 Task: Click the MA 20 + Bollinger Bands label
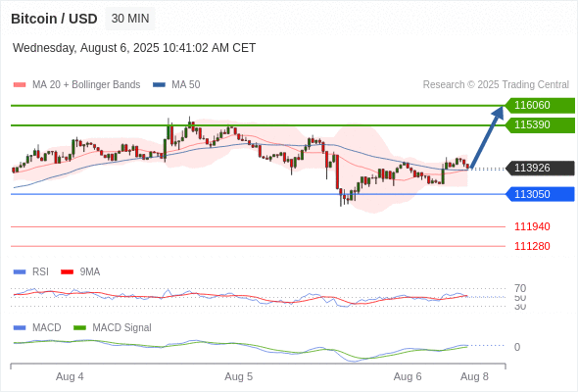[86, 85]
